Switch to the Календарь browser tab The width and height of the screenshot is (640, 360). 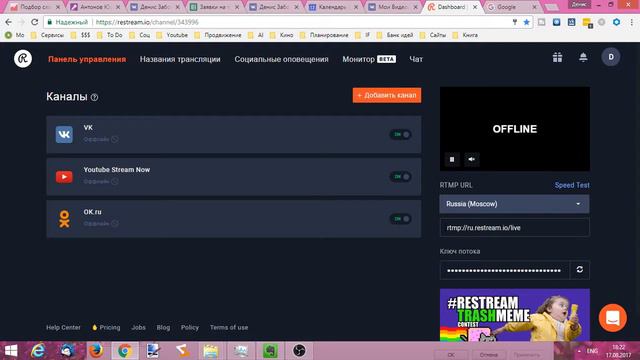click(x=333, y=7)
